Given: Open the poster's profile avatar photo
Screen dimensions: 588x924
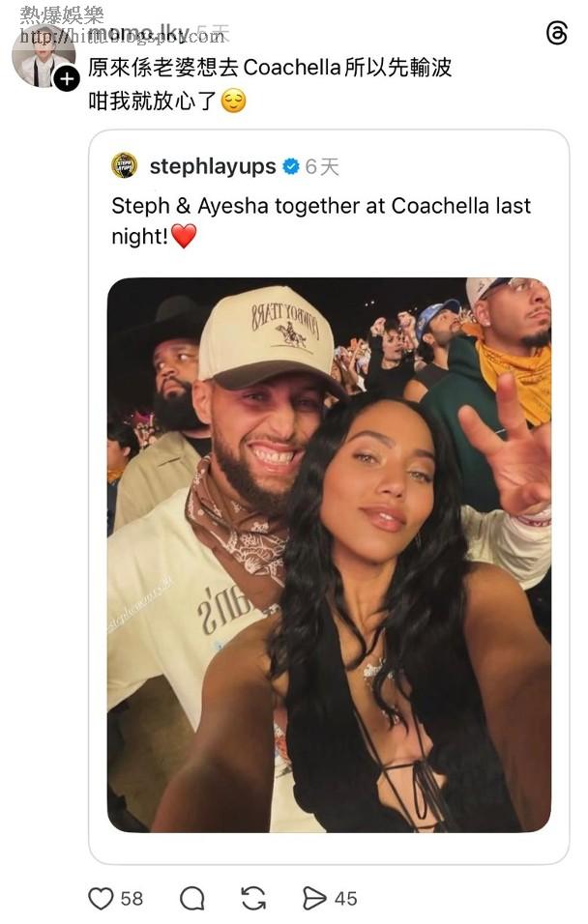Looking at the screenshot, I should pos(41,55).
